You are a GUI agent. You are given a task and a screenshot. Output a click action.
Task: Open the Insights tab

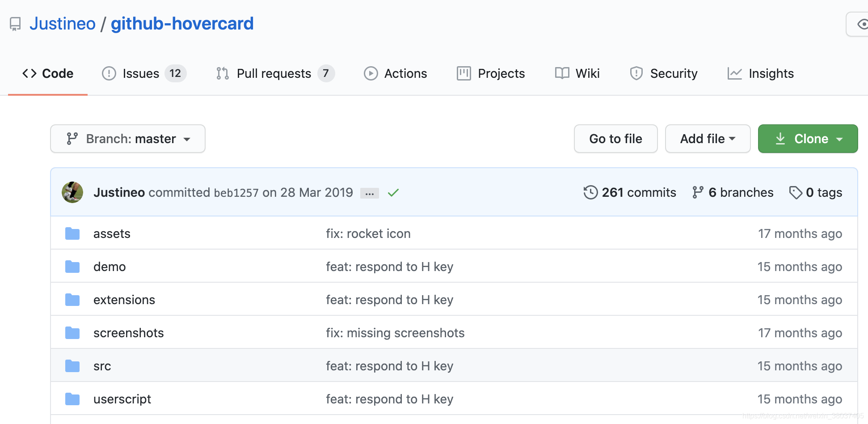[761, 73]
